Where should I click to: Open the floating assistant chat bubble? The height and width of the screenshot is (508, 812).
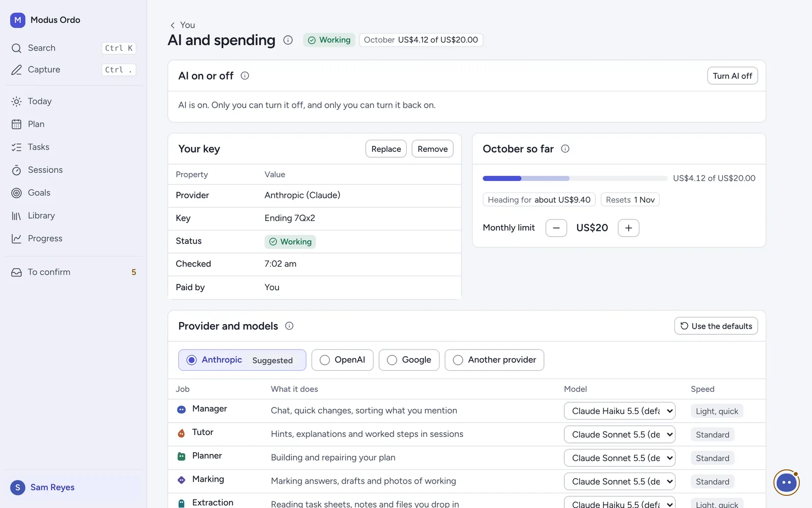[787, 483]
